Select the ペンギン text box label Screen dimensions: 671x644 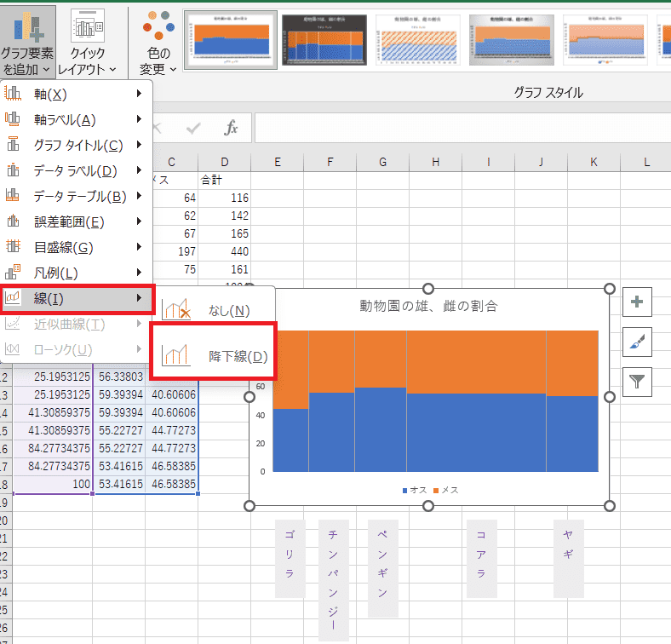click(x=383, y=568)
